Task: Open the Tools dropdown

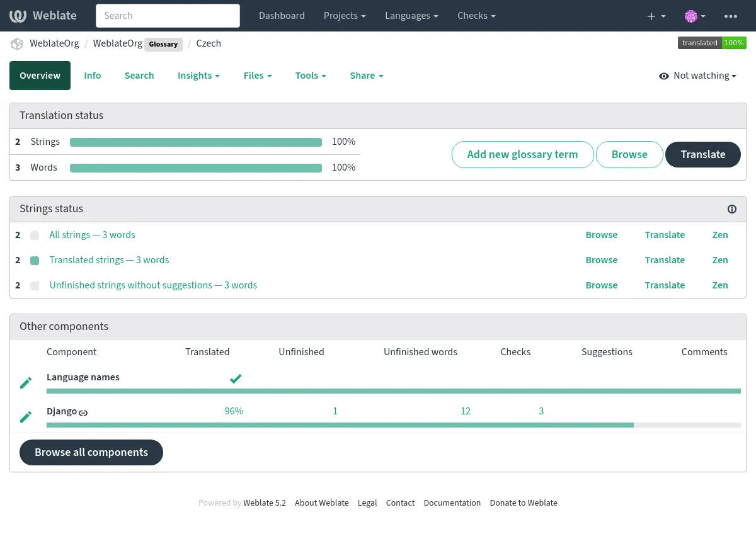Action: click(x=311, y=76)
